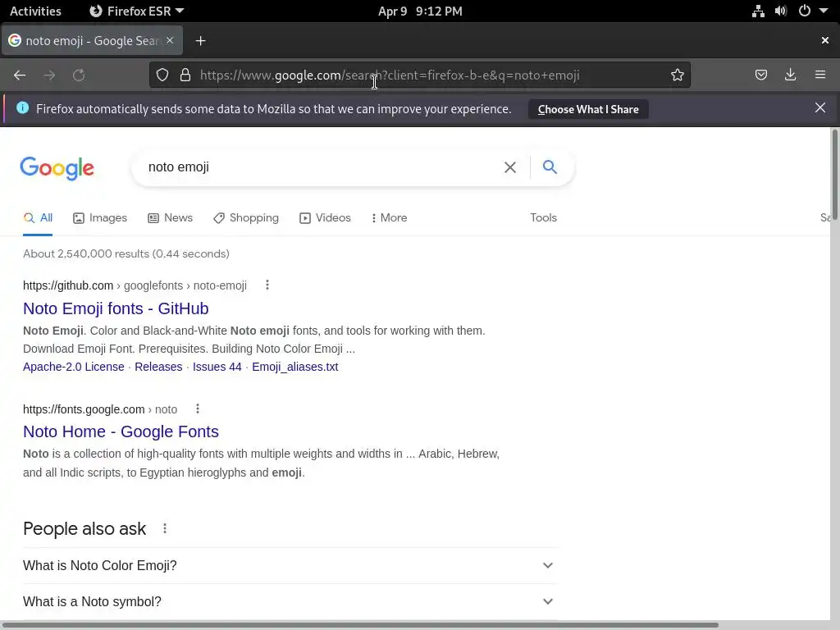The width and height of the screenshot is (840, 630).
Task: Click the Activities button
Action: (x=35, y=11)
